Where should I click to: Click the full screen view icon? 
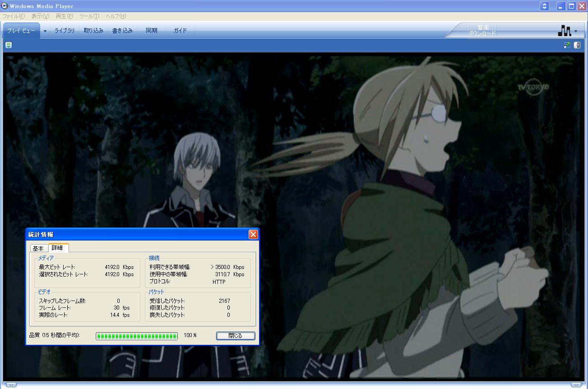point(567,45)
